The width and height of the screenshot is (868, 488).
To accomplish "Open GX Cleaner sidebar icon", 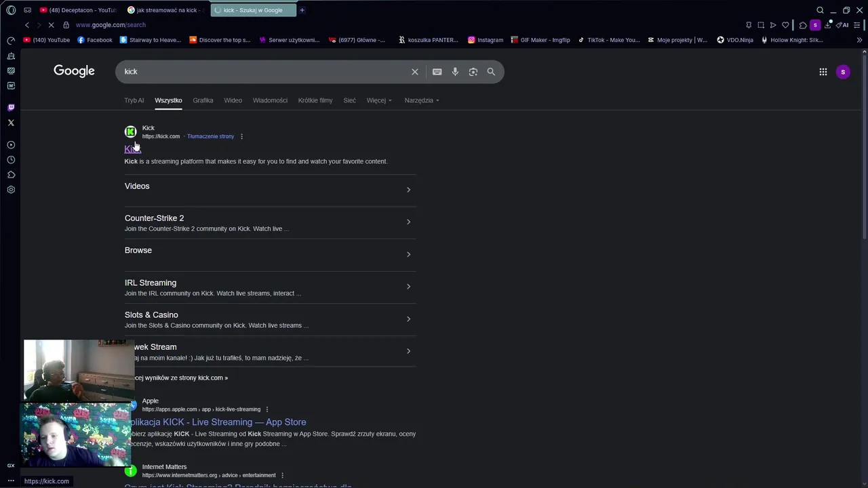I will [11, 56].
